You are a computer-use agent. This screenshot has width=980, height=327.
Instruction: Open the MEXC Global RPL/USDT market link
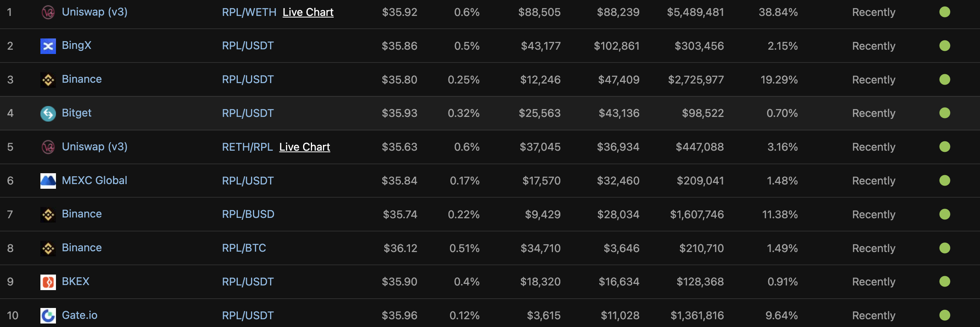pos(248,180)
